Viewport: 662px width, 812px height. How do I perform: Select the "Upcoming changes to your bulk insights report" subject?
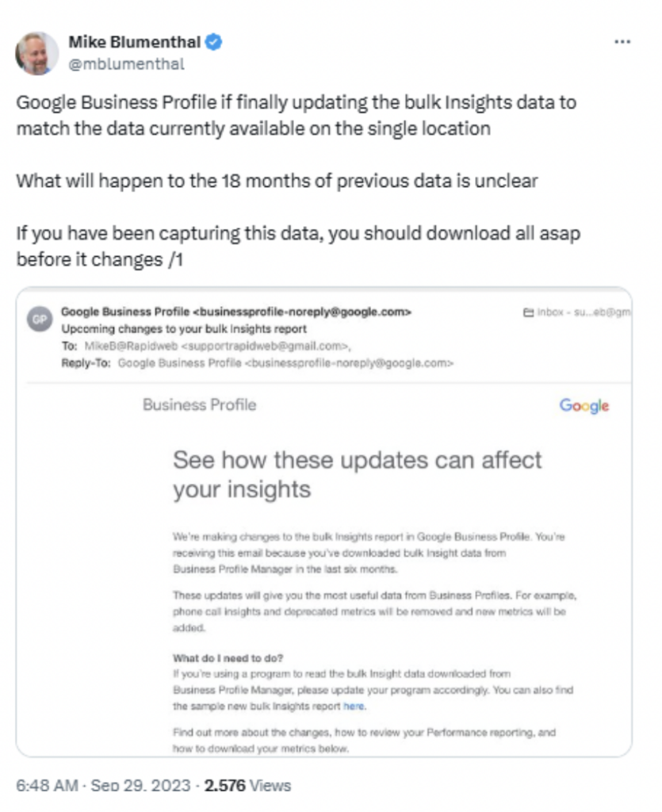pyautogui.click(x=184, y=328)
